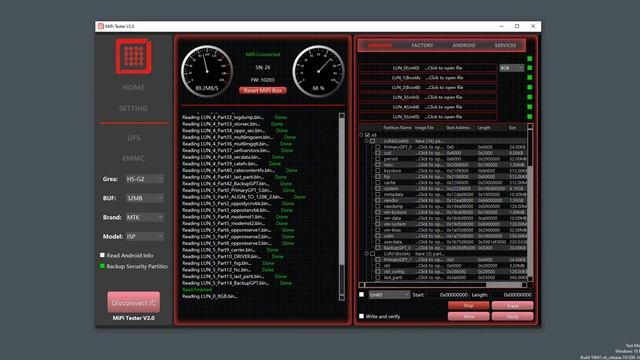
Task: Select the UFS mode
Action: coord(133,138)
